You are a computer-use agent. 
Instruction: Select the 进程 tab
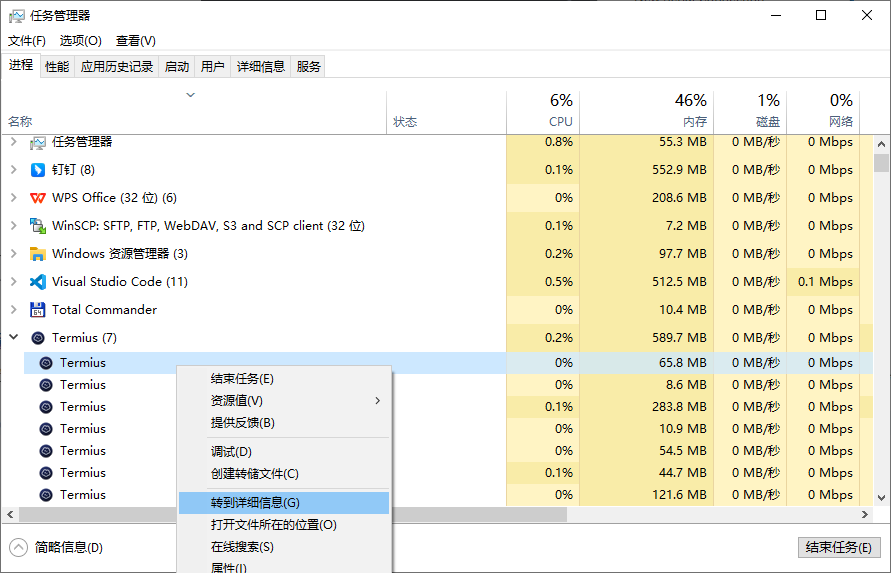coord(21,65)
